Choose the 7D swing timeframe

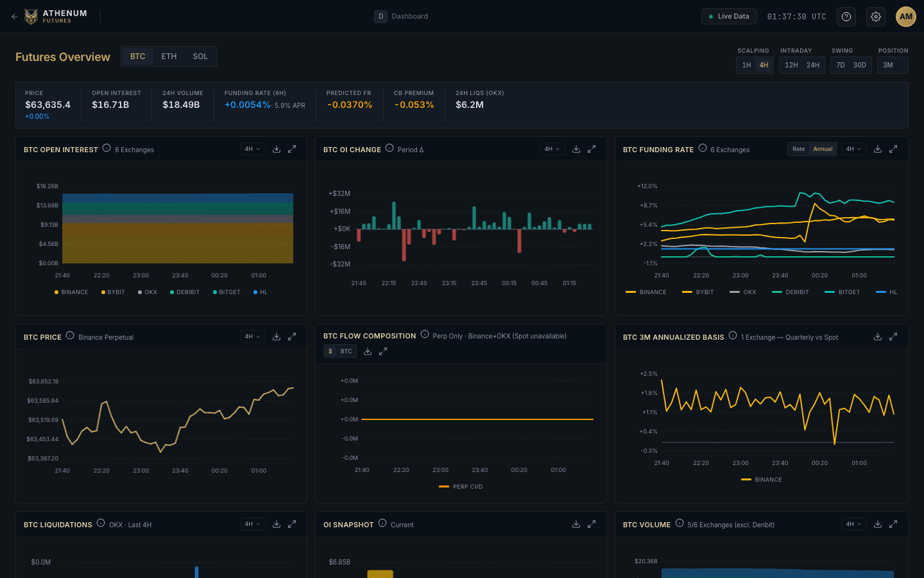tap(841, 65)
